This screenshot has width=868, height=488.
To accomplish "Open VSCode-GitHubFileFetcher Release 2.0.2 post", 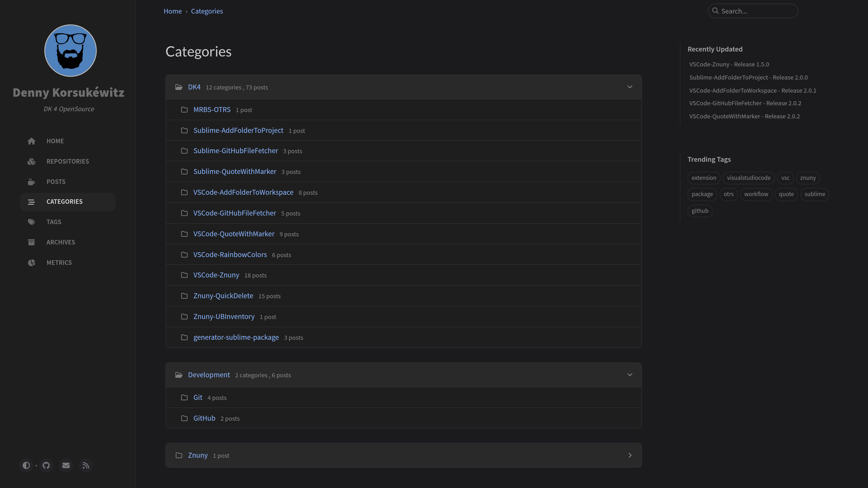I will (745, 103).
